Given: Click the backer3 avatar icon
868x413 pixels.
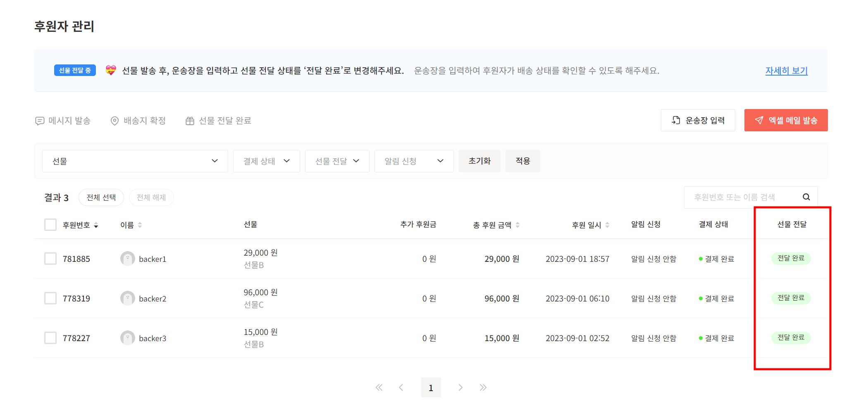Looking at the screenshot, I should click(127, 338).
